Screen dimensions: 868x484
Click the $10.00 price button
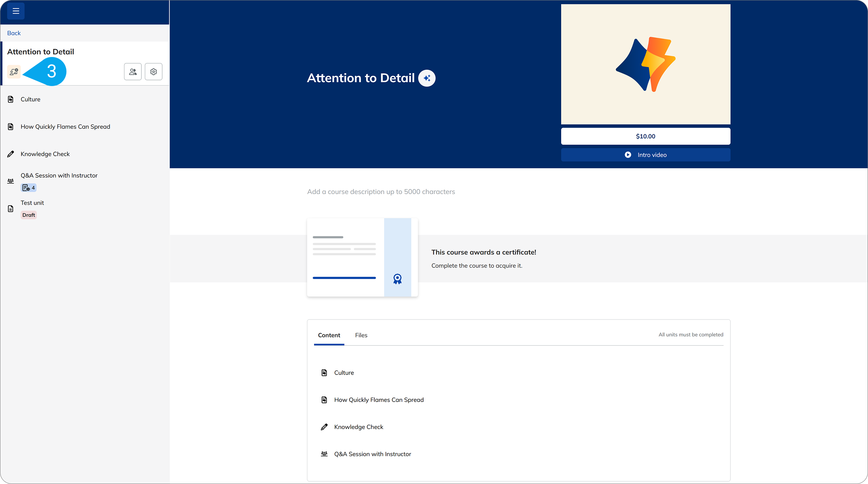646,136
